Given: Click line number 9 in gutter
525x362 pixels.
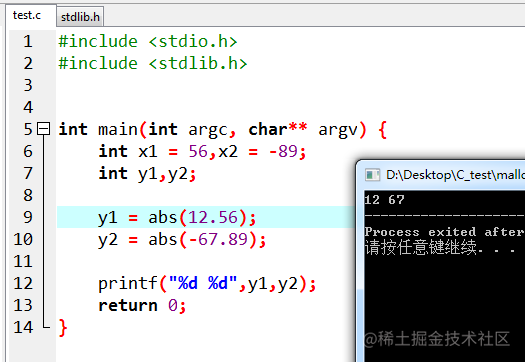Looking at the screenshot, I should (x=28, y=217).
